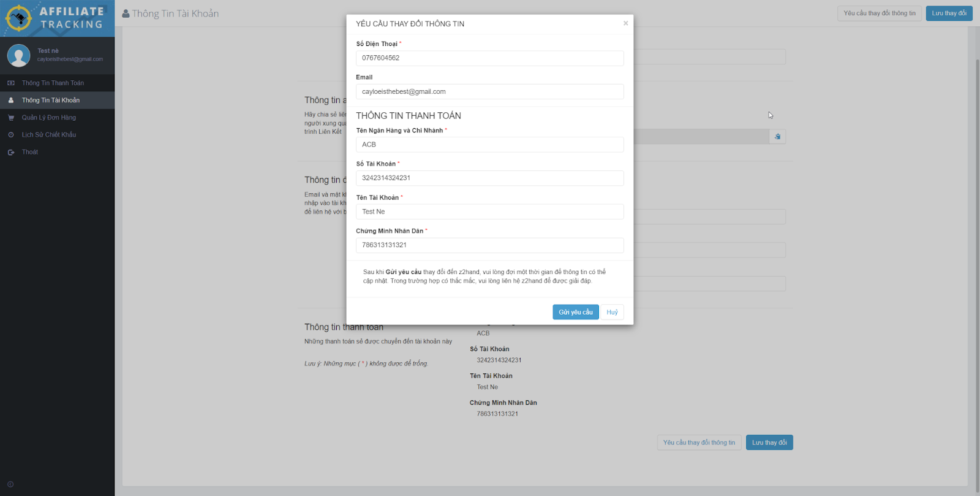The height and width of the screenshot is (496, 980).
Task: Click the Test nè username in sidebar
Action: pos(48,51)
